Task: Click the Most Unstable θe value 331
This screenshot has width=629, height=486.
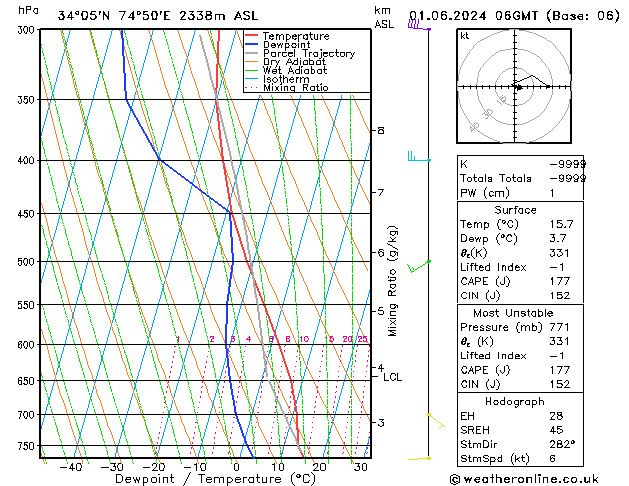Action: pos(560,341)
